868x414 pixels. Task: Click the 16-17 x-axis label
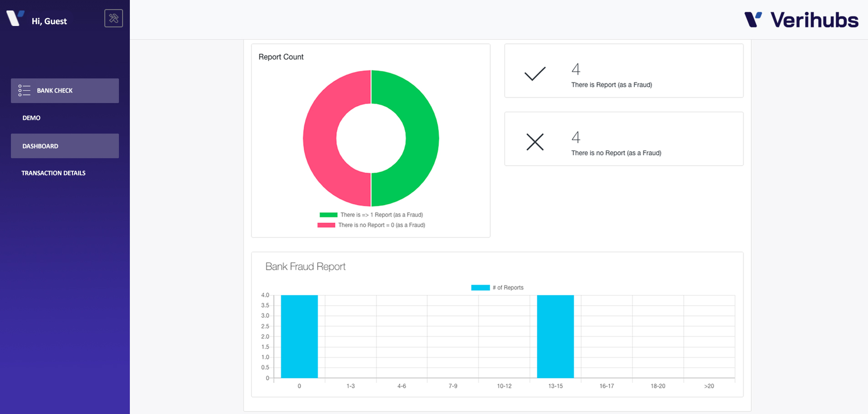coord(607,386)
